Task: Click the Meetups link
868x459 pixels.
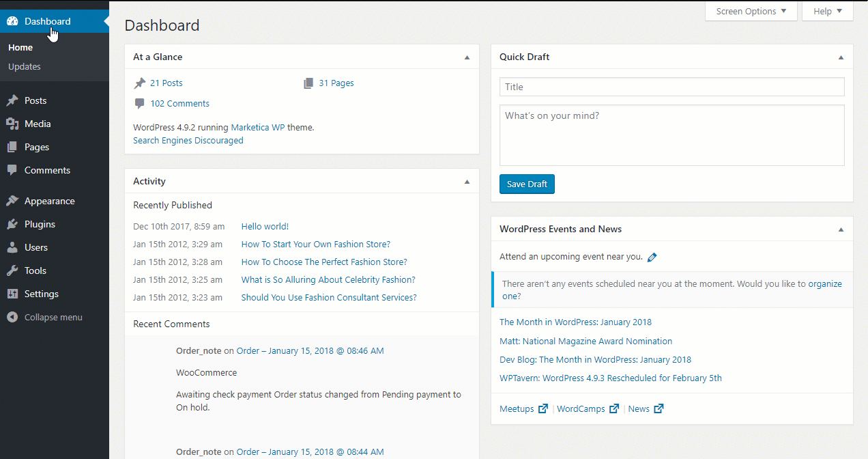Action: [517, 409]
